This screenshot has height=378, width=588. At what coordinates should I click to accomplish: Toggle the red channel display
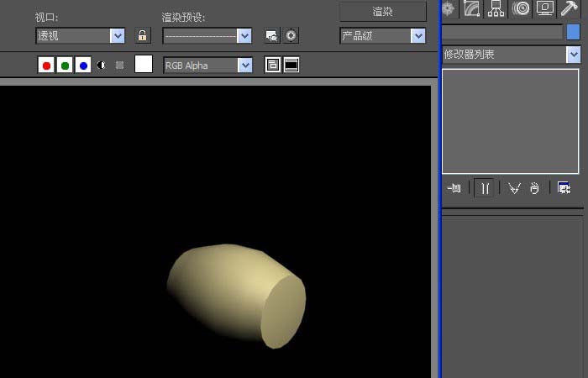pyautogui.click(x=46, y=66)
